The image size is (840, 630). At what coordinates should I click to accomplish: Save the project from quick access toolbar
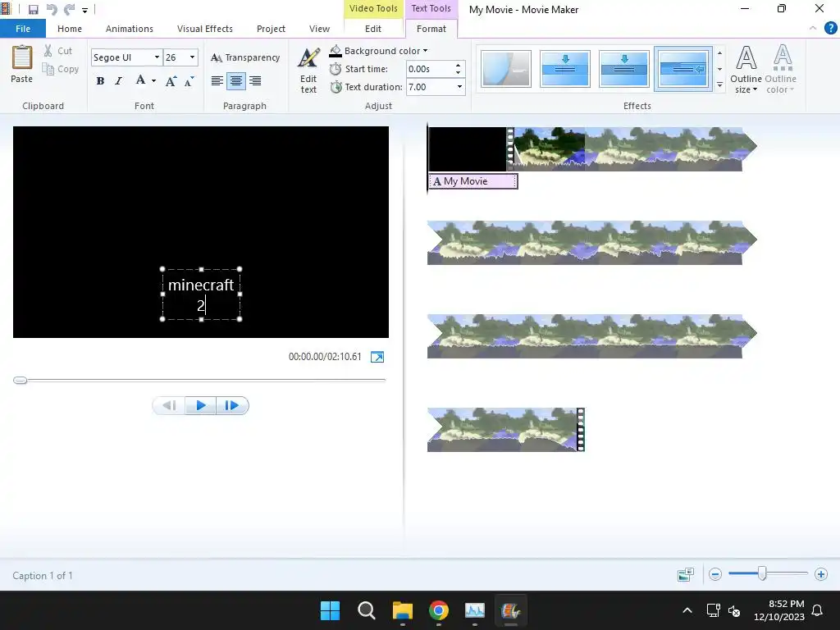(x=33, y=10)
